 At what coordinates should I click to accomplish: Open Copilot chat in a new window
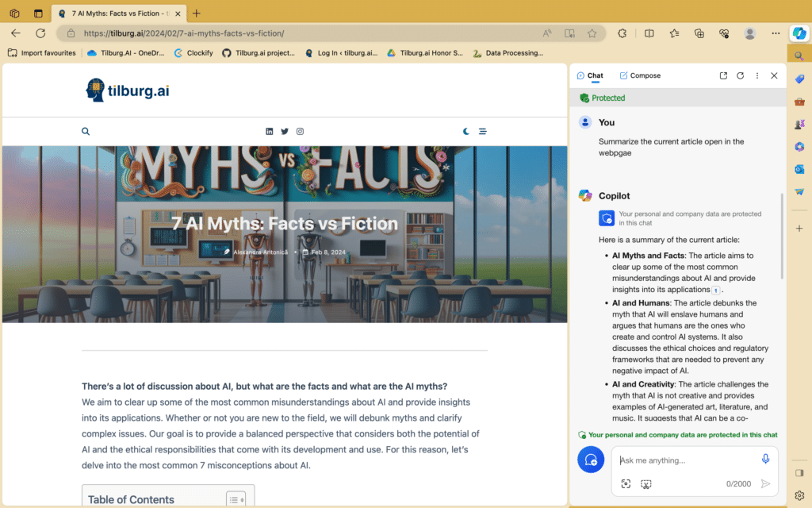723,75
